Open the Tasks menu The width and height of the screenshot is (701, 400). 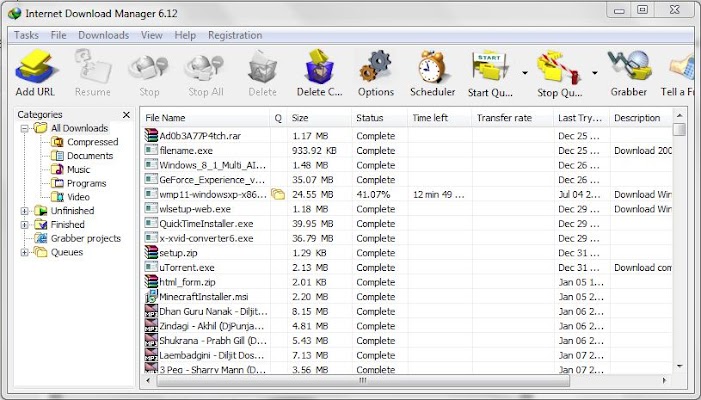coord(26,35)
